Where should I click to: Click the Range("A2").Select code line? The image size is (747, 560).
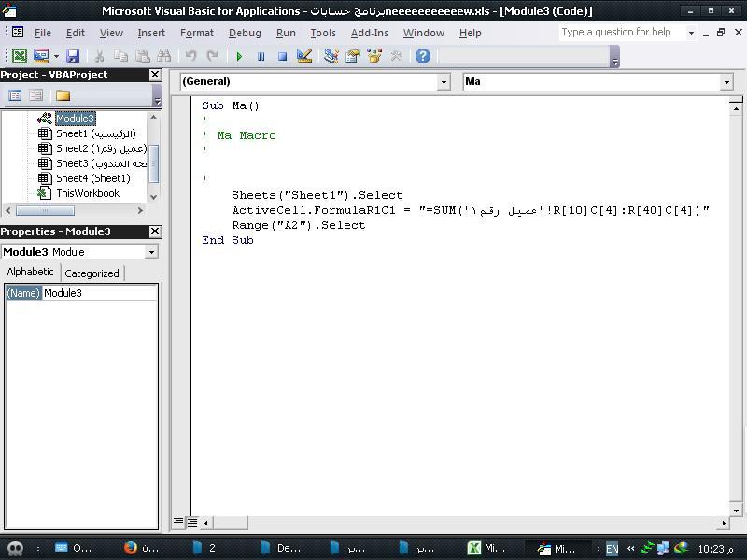point(298,225)
